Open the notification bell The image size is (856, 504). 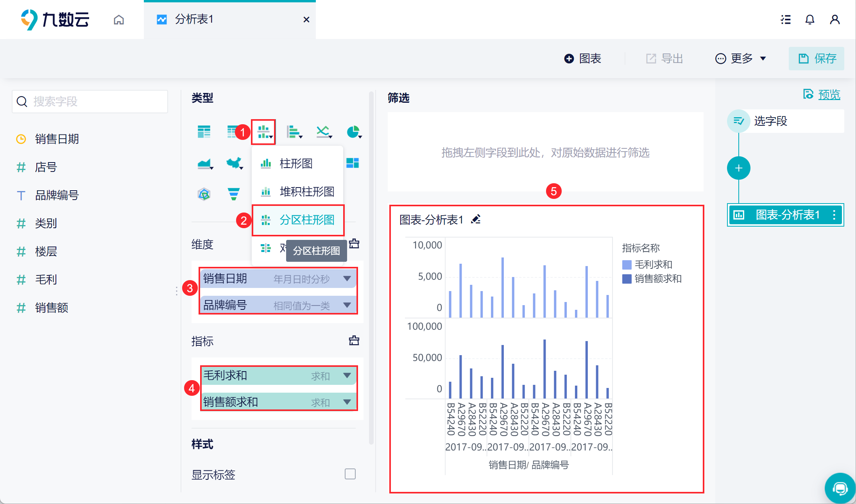pos(810,20)
